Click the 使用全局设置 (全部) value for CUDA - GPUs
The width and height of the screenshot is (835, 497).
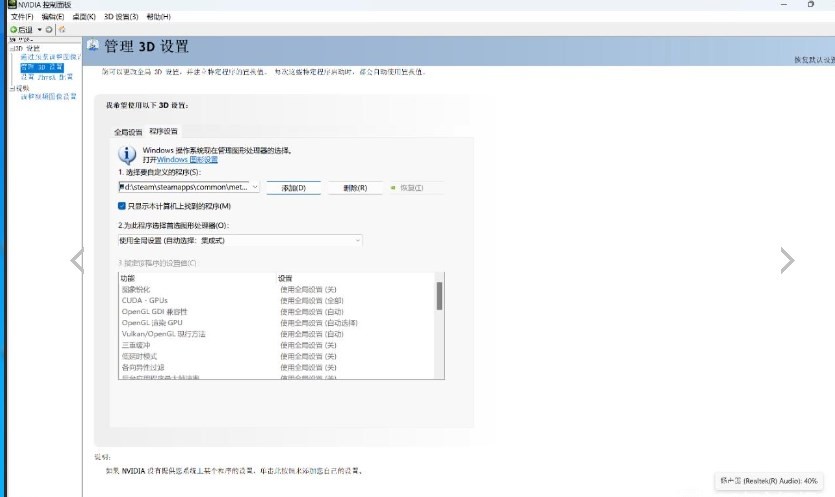tap(312, 300)
